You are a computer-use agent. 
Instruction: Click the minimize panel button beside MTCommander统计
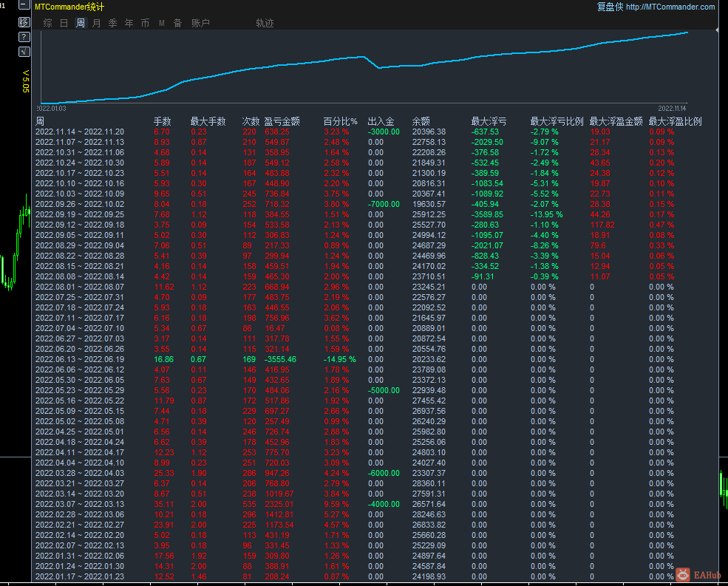[x=24, y=7]
